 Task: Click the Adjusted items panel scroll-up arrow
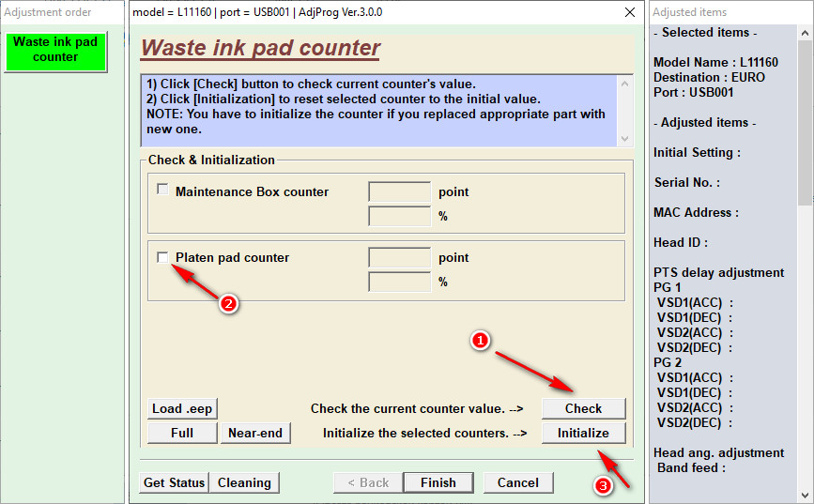click(x=806, y=32)
